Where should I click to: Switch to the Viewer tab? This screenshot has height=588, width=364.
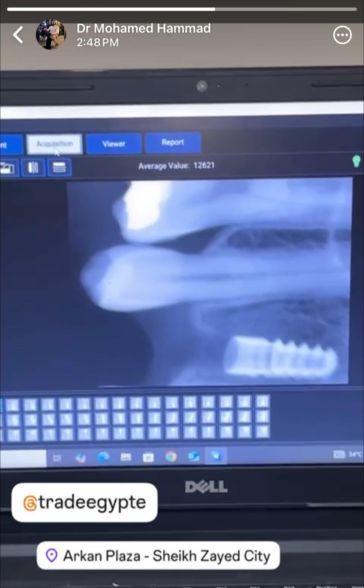[114, 143]
